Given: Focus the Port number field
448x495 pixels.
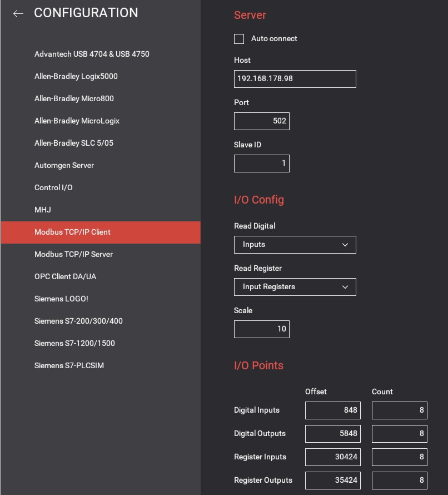Looking at the screenshot, I should (261, 121).
